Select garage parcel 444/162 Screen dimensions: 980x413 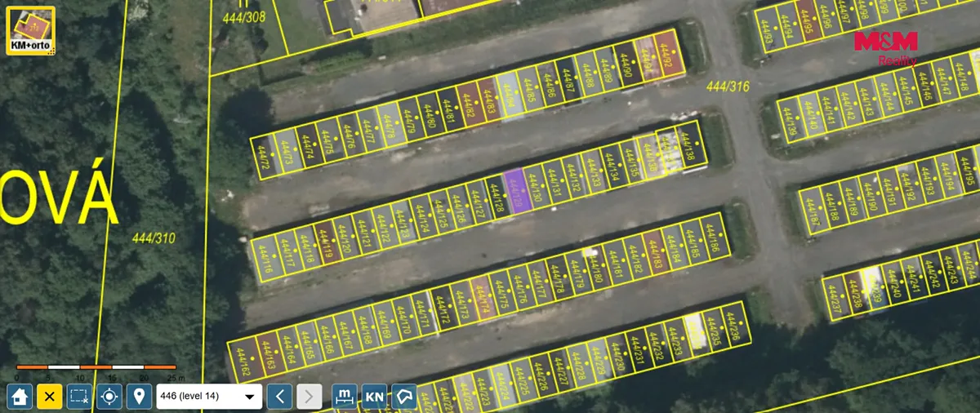245,360
